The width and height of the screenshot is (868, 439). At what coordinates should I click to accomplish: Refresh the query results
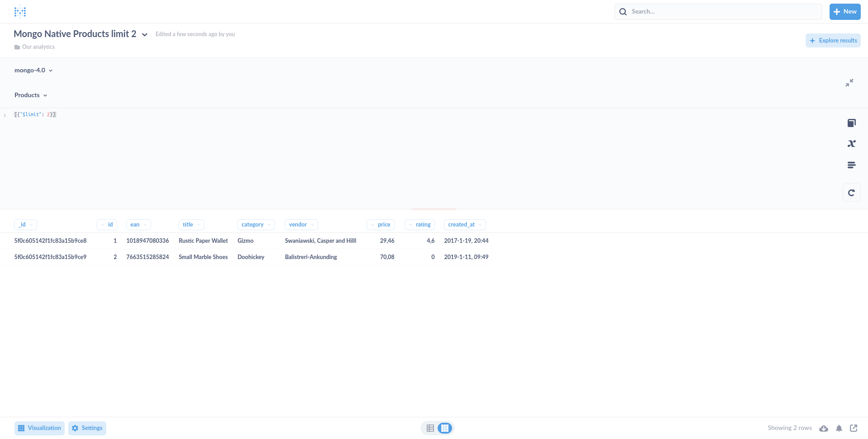[851, 192]
